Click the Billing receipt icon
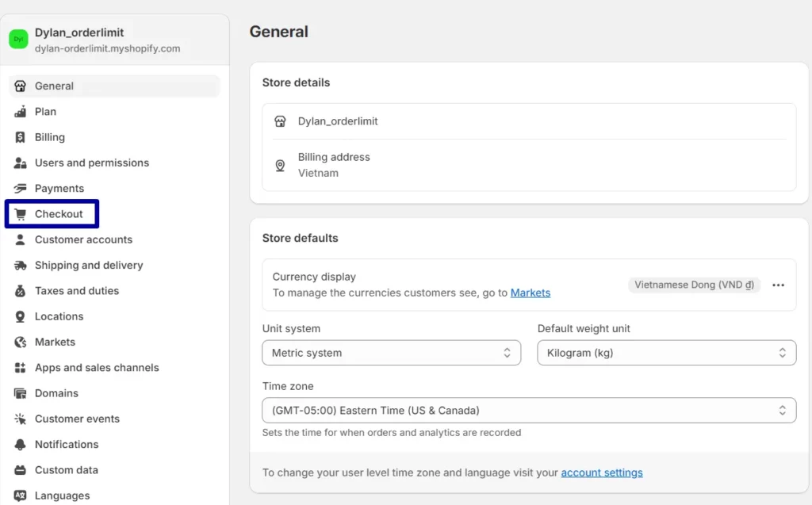812x505 pixels. coord(20,137)
